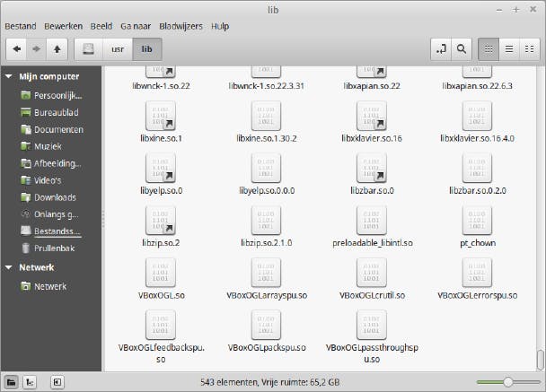Select the libyelp.so.0 link icon
The height and width of the screenshot is (392, 546).
click(x=161, y=168)
